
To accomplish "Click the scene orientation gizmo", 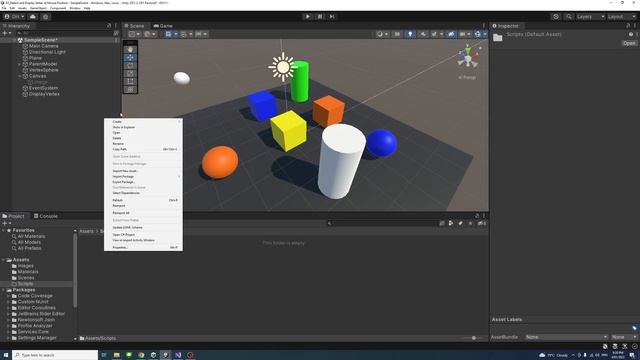I will tap(468, 57).
